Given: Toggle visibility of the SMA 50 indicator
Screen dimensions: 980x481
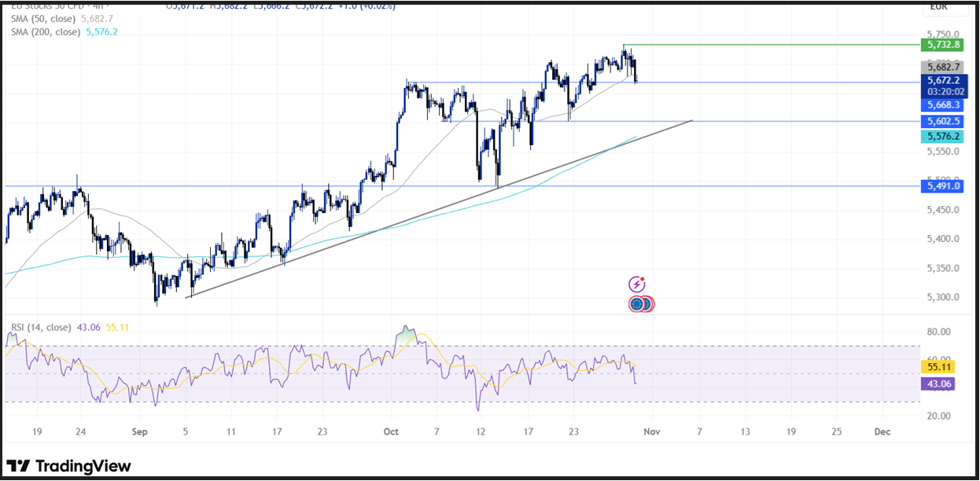Looking at the screenshot, I should 126,18.
